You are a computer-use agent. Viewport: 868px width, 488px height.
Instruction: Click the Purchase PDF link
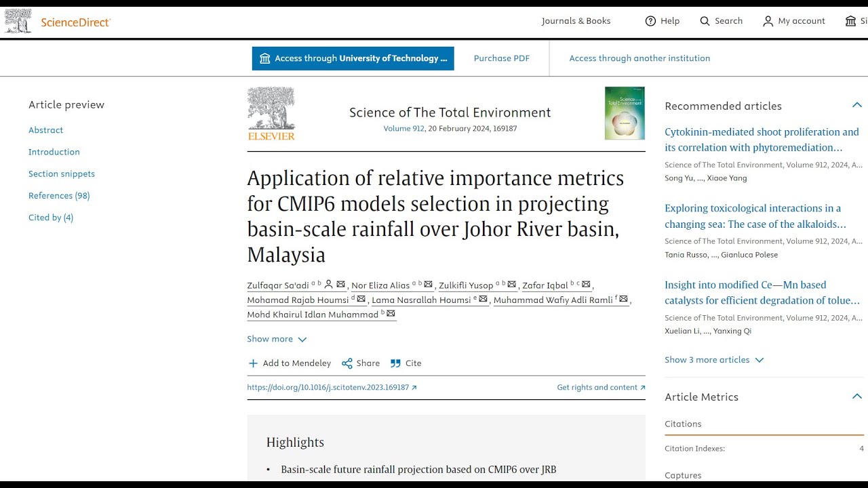pos(502,58)
